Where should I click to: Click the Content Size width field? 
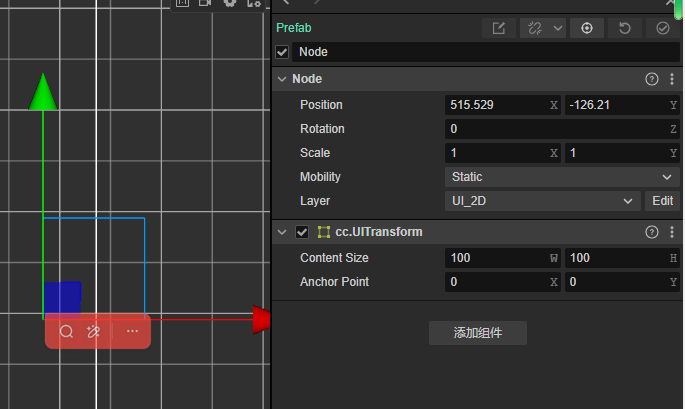503,258
